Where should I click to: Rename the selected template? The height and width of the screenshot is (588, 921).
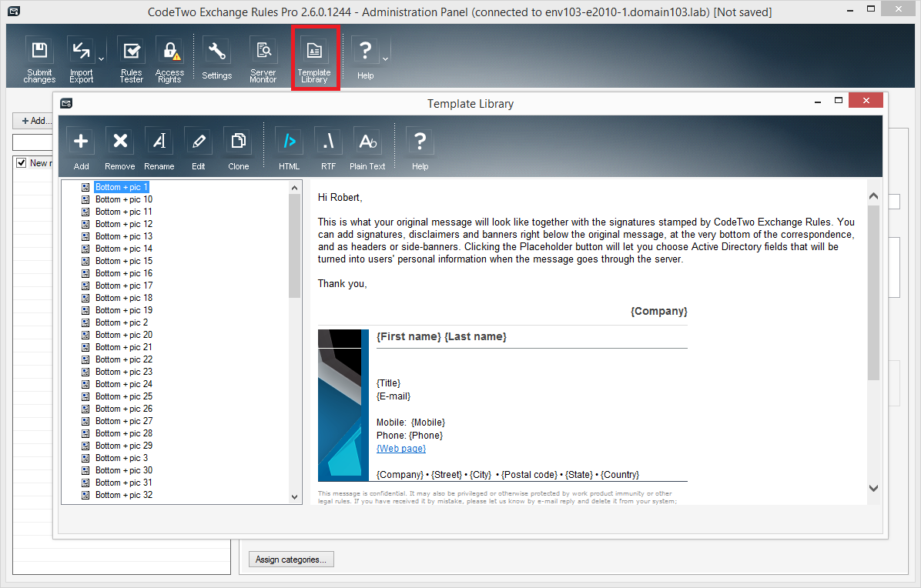point(159,149)
